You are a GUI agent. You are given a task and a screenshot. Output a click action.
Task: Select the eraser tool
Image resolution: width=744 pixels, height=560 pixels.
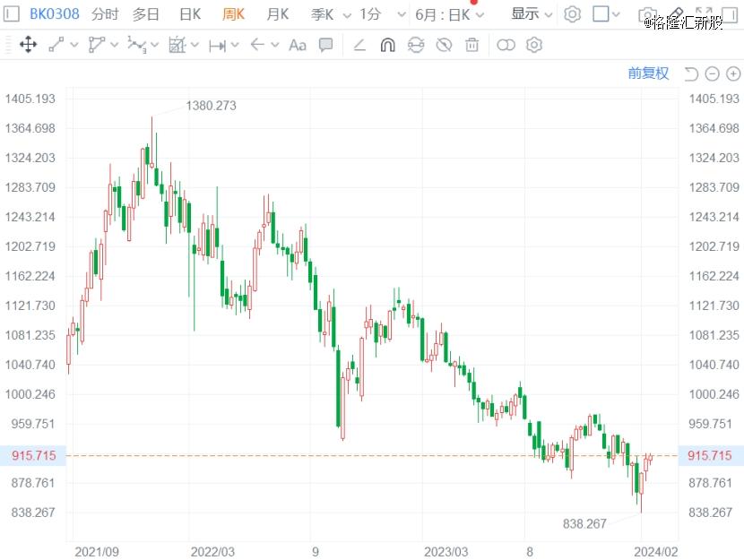[359, 45]
